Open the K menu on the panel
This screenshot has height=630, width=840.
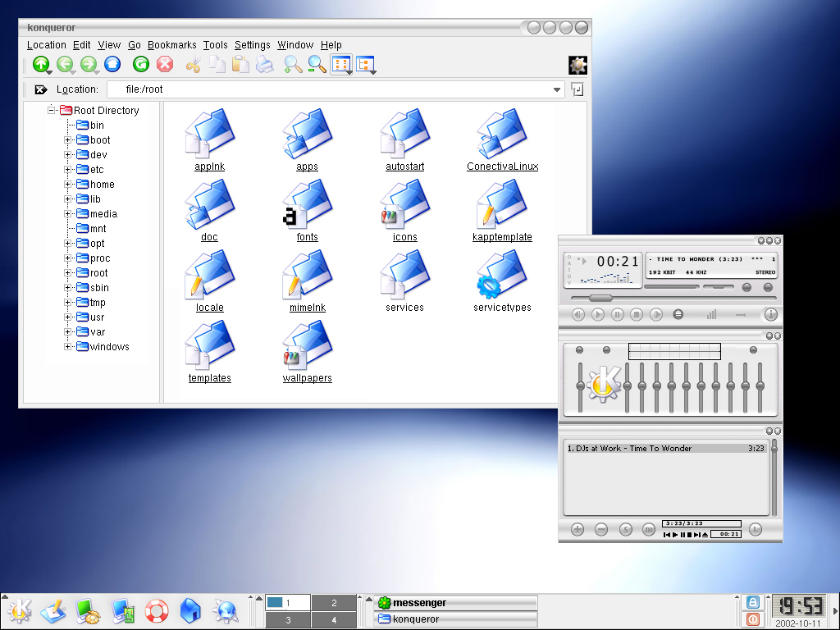click(19, 610)
